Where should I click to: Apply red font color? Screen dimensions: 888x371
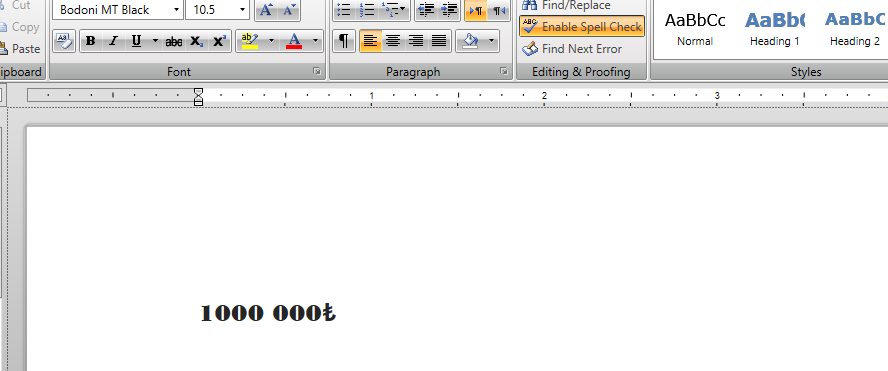tap(294, 41)
